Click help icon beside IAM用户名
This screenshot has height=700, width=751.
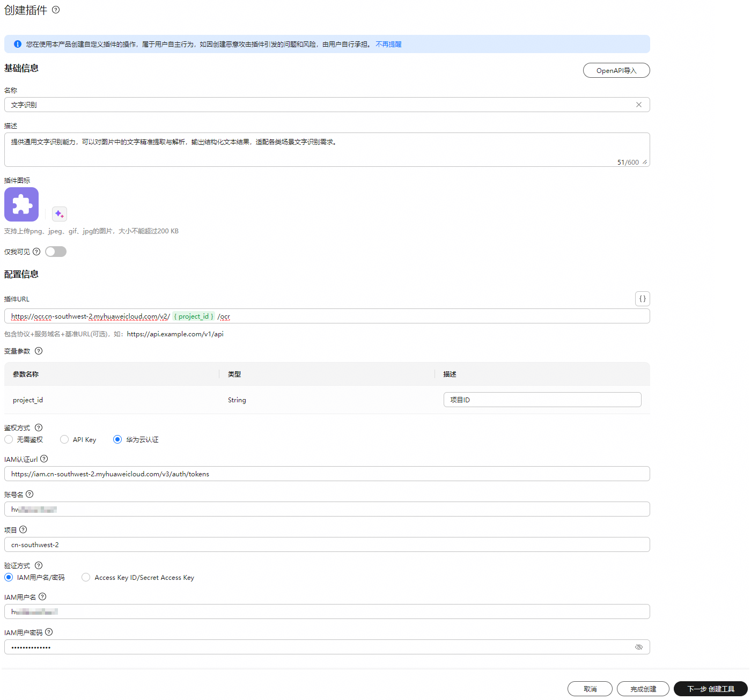tap(42, 596)
